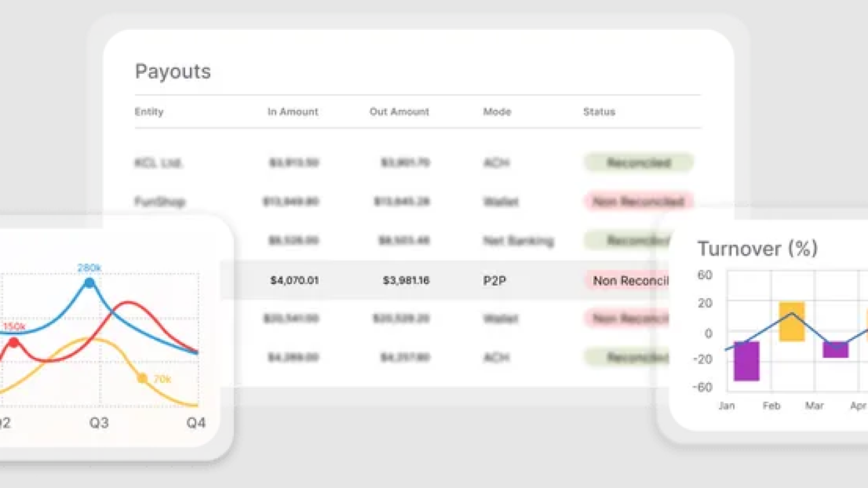Click the Mode column header

pos(497,112)
